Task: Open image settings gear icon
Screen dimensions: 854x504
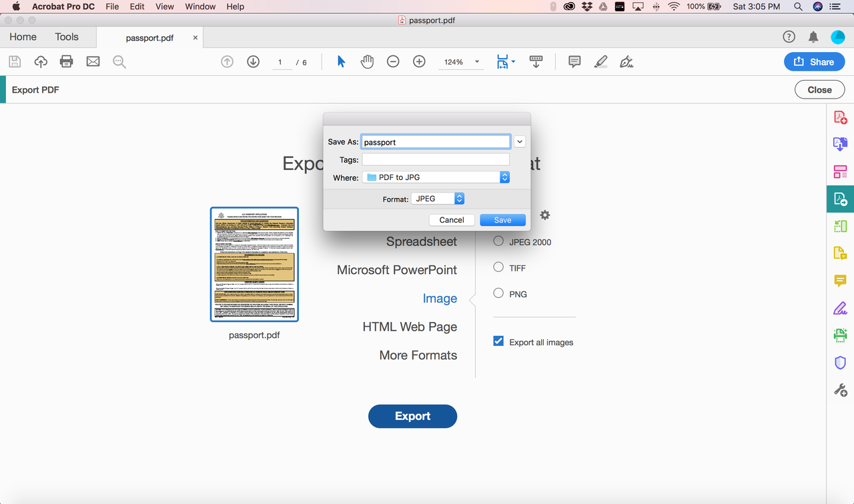Action: (x=545, y=215)
